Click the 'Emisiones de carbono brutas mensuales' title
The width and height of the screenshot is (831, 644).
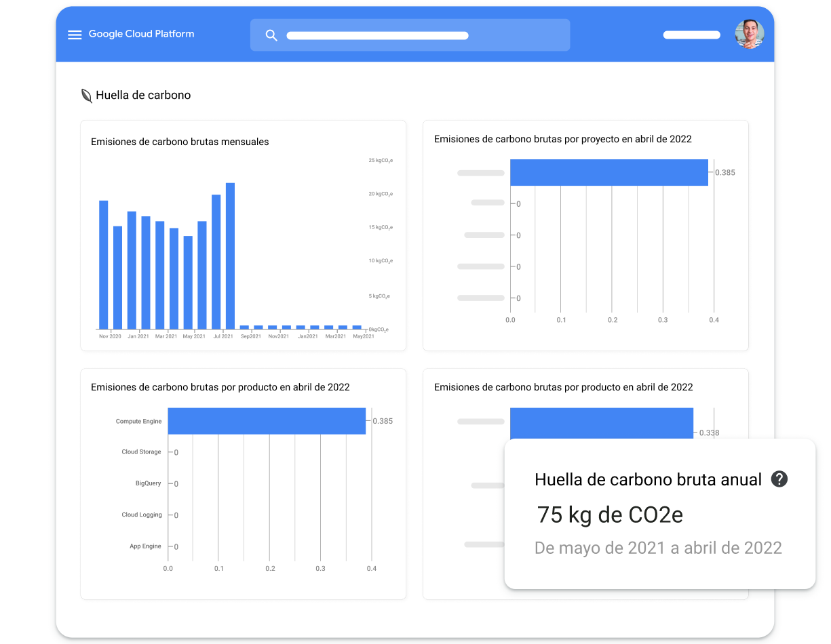tap(180, 142)
